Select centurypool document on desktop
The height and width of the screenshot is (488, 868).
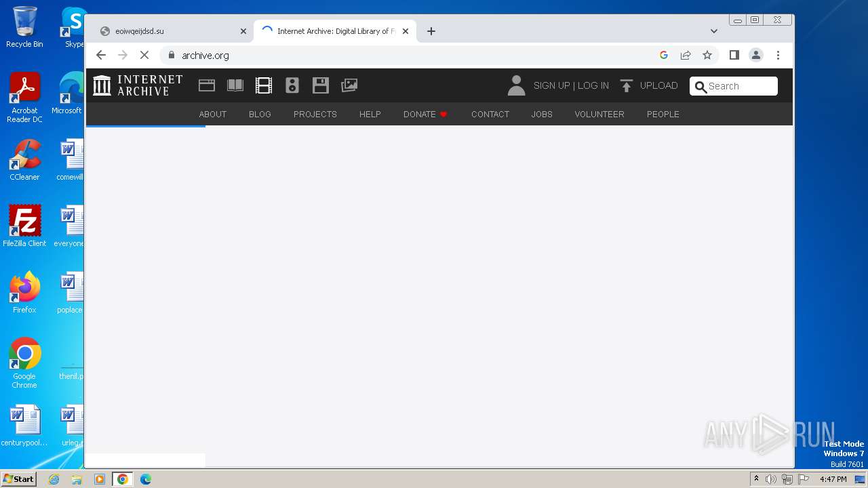[24, 426]
